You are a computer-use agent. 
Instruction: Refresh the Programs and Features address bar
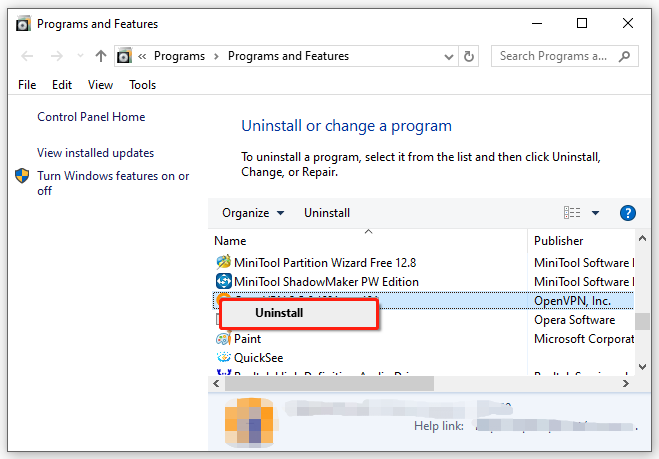point(469,56)
